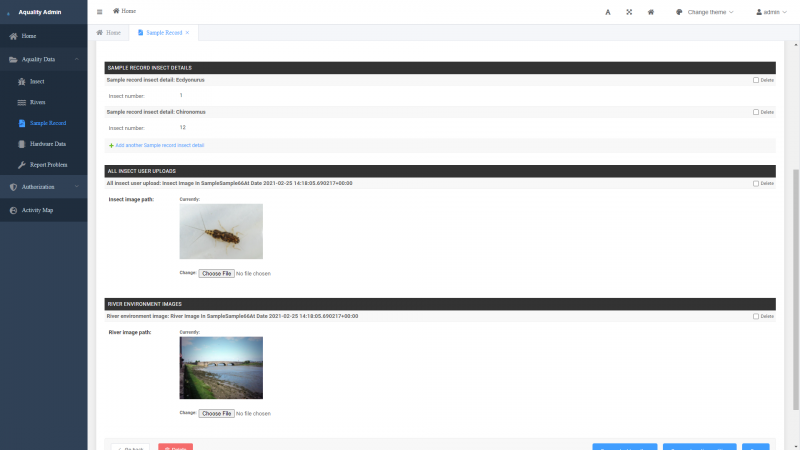Click the wrench icon beside Report Problem
The image size is (800, 450).
21,165
